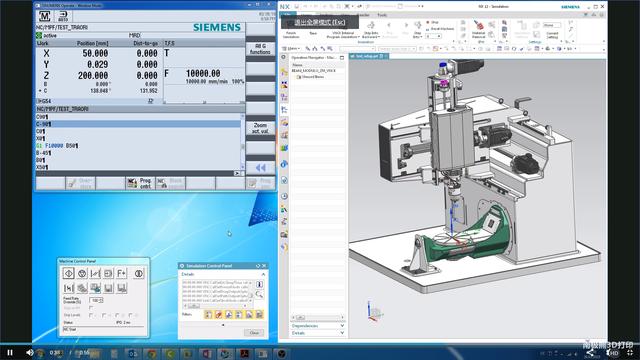This screenshot has height=360, width=640.
Task: Click reset dialog icon in Simulation Control Panel
Action: (258, 266)
